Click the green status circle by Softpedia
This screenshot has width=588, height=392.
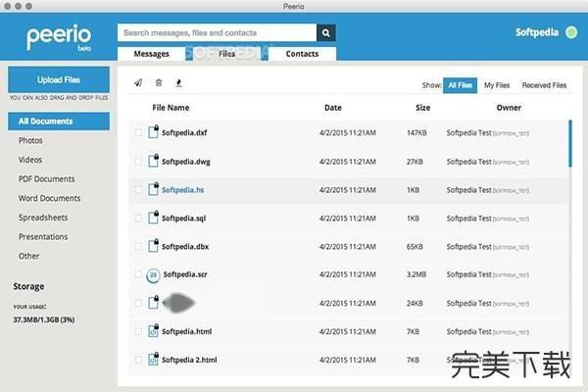[571, 32]
